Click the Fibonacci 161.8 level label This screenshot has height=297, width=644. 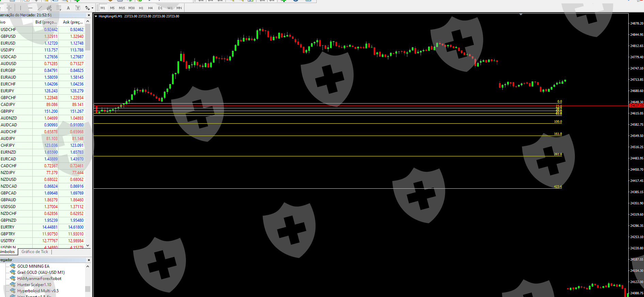pyautogui.click(x=558, y=134)
